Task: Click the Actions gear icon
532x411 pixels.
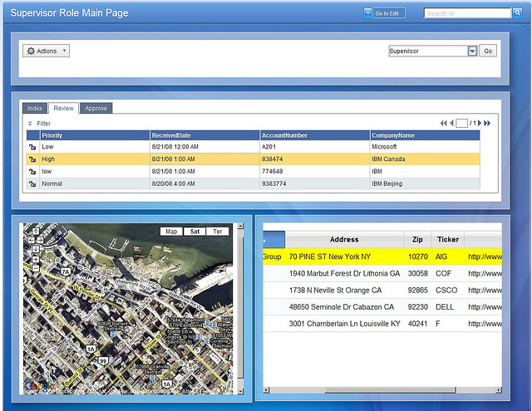Action: (x=31, y=51)
